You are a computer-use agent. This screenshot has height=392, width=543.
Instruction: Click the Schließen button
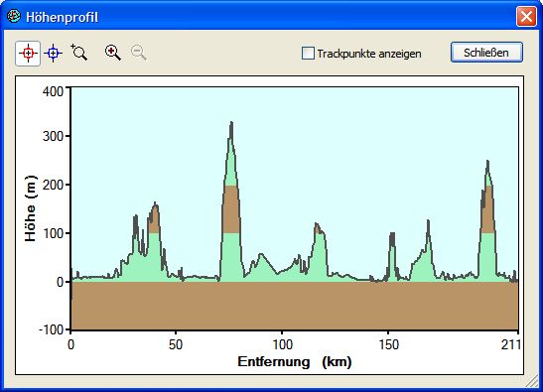[x=486, y=53]
